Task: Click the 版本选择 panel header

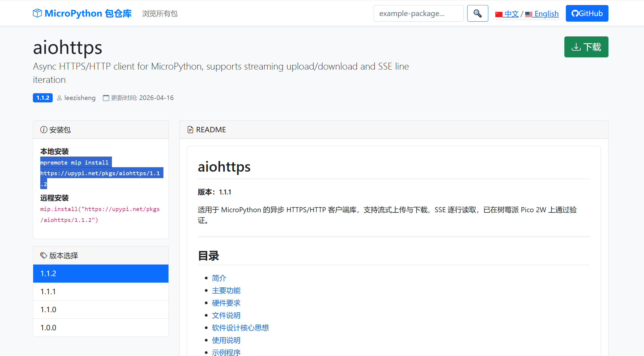Action: tap(101, 255)
